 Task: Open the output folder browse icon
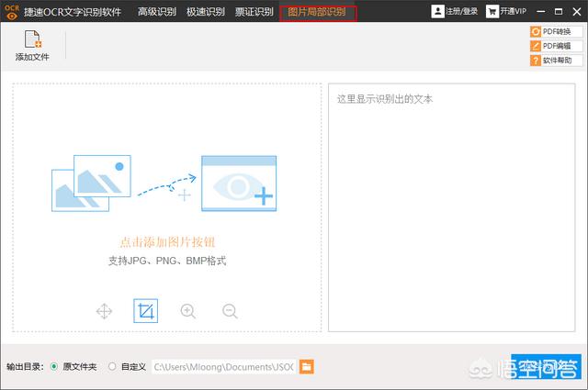pos(306,367)
